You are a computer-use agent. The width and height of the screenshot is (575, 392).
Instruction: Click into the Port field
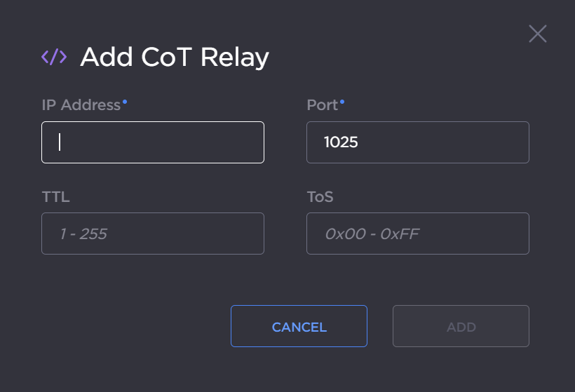417,142
